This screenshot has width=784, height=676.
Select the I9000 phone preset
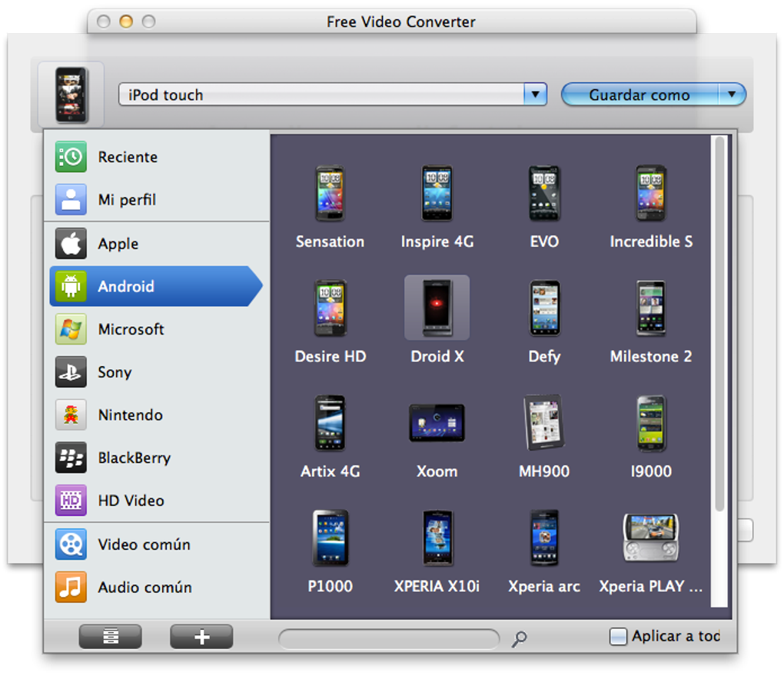651,436
